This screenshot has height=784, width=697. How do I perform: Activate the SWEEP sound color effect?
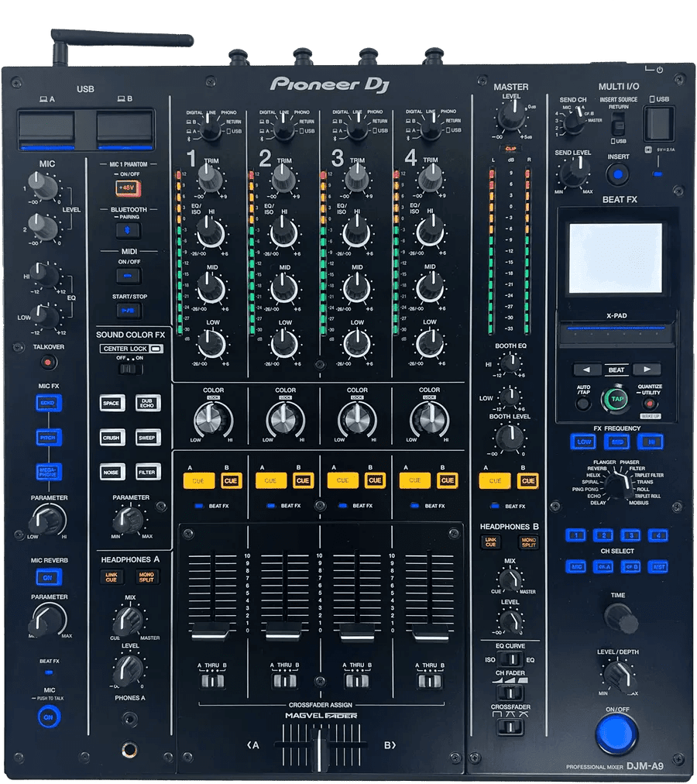[x=147, y=438]
